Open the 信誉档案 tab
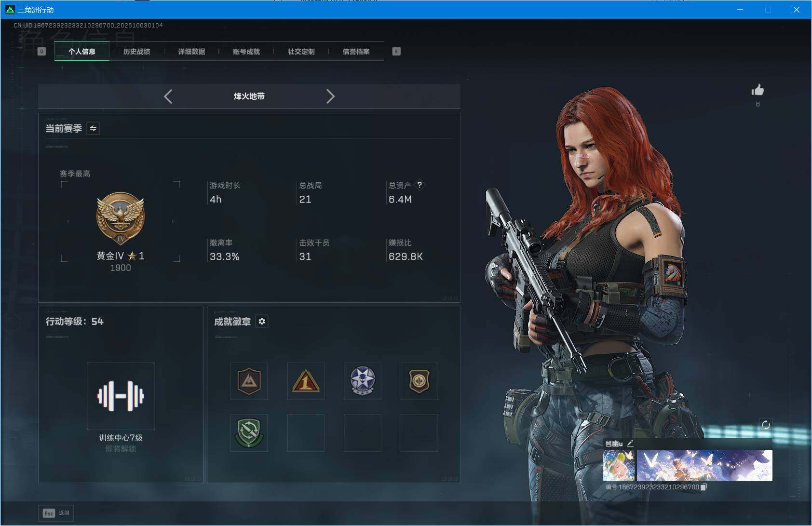This screenshot has height=526, width=812. coord(356,51)
